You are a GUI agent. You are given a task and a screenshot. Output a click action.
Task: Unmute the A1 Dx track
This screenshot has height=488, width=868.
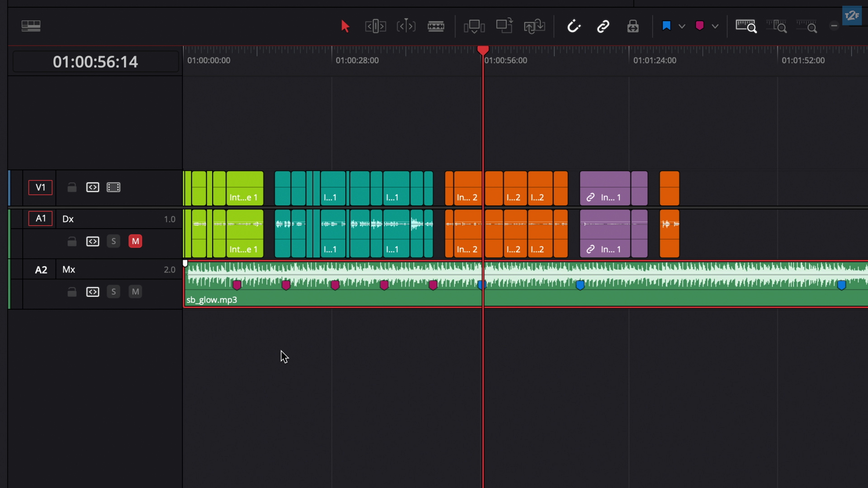pyautogui.click(x=135, y=241)
